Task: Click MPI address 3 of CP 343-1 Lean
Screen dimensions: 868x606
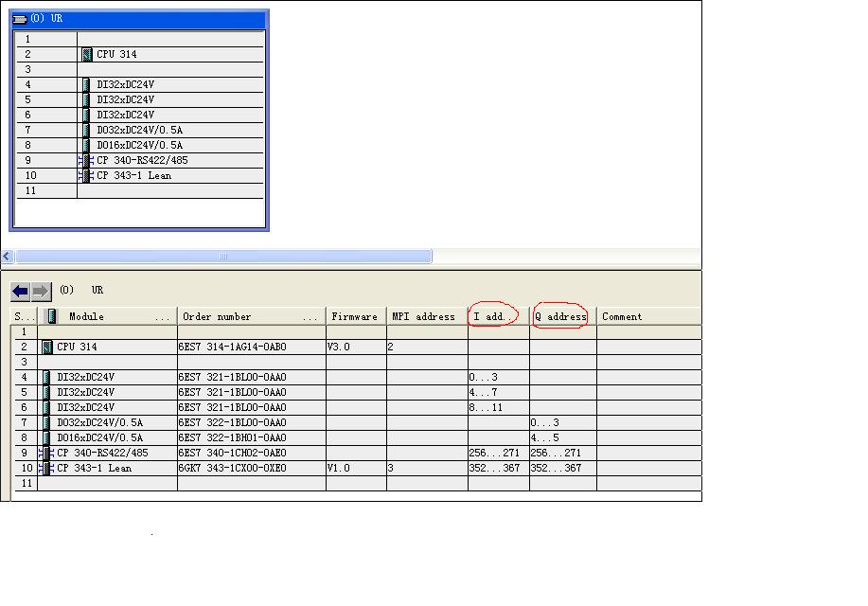Action: click(390, 468)
